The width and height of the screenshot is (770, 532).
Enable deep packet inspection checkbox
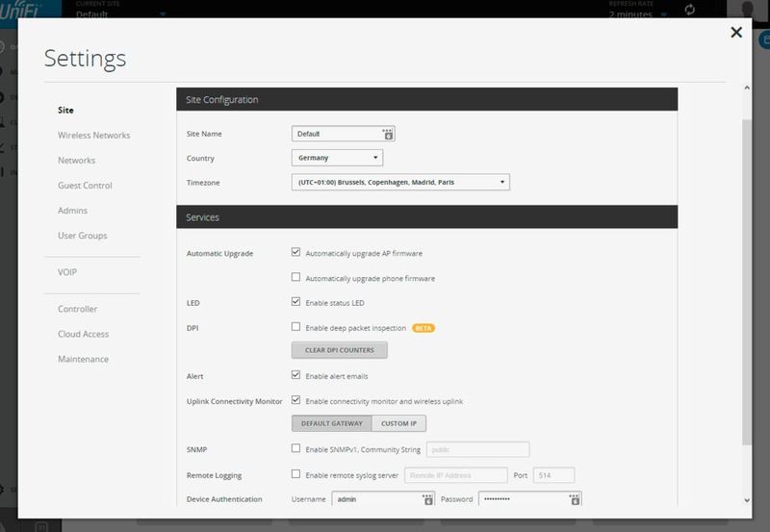295,327
